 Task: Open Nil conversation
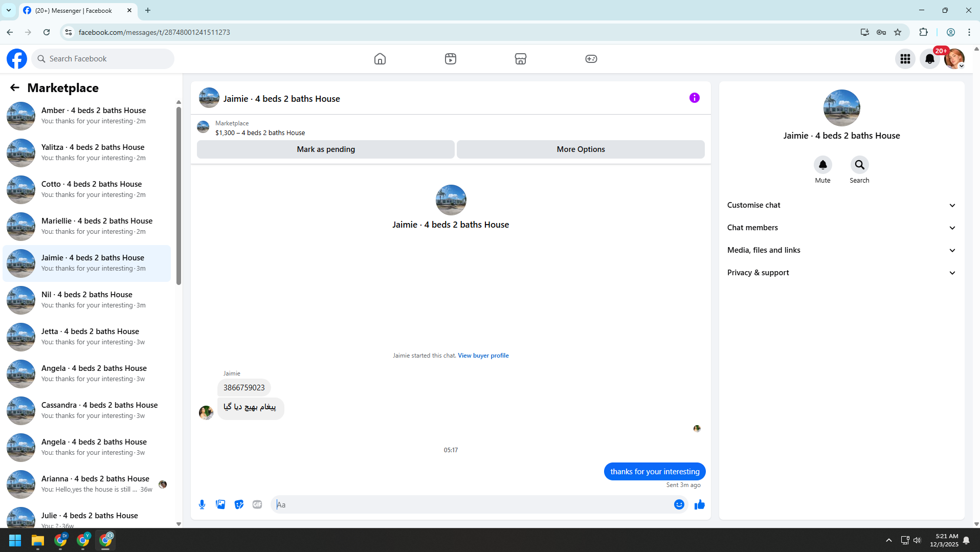pyautogui.click(x=87, y=300)
